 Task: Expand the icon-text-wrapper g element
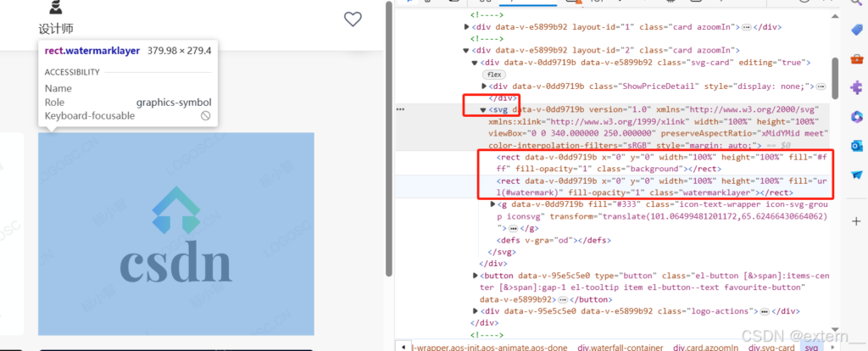(x=492, y=204)
